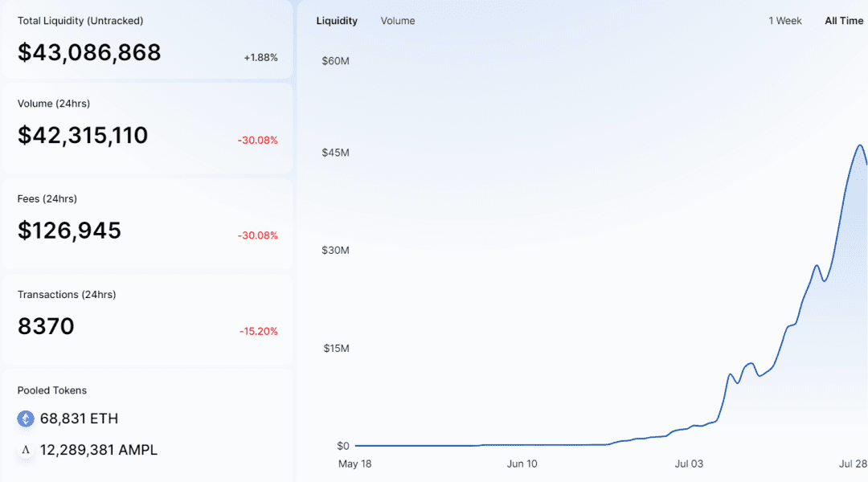This screenshot has height=482, width=868.
Task: Click the AMPL token icon
Action: point(26,450)
